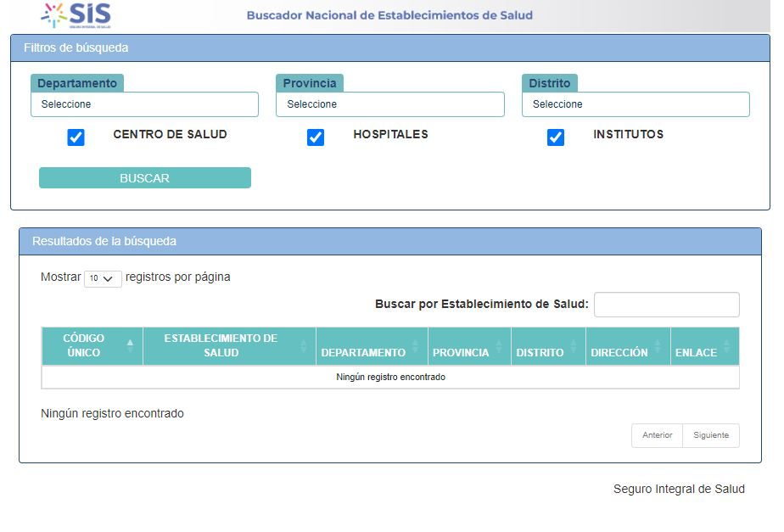
Task: Focus the Buscar por Establecimiento de Salud field
Action: point(667,305)
